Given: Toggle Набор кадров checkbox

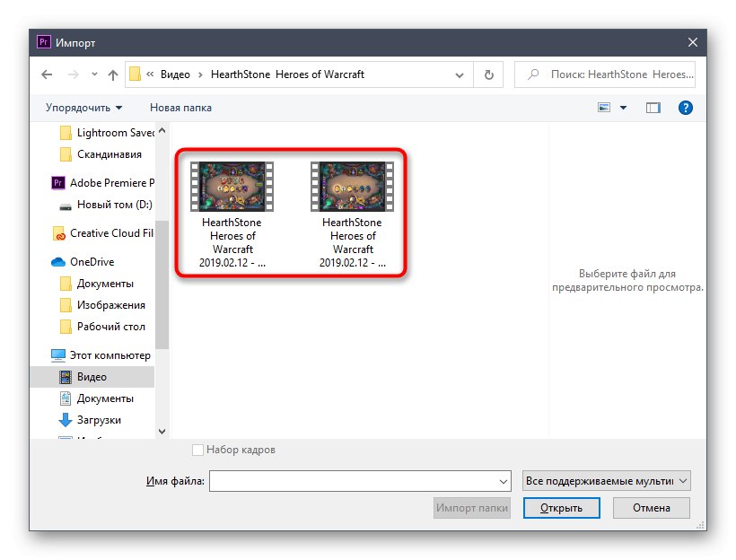Looking at the screenshot, I should (x=197, y=450).
